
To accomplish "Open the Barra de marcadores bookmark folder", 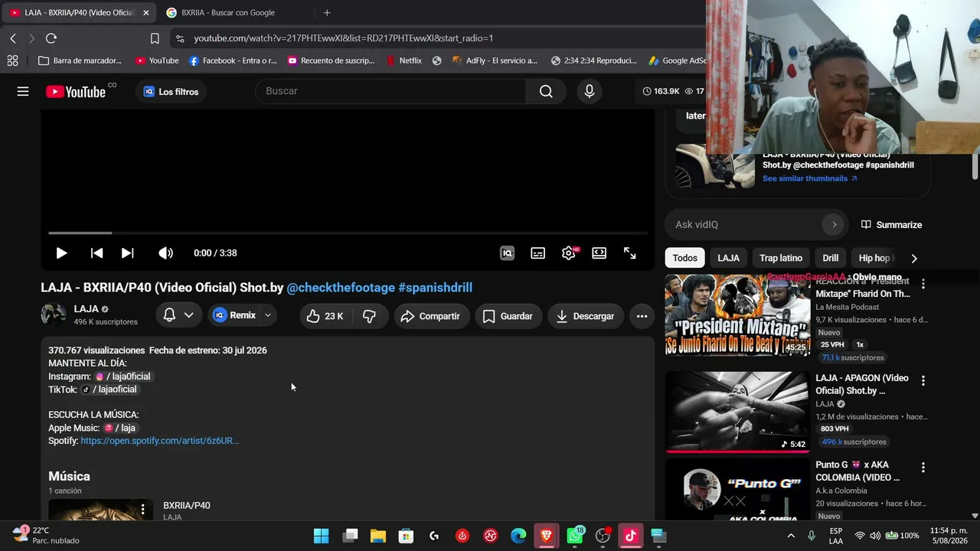I will tap(80, 60).
